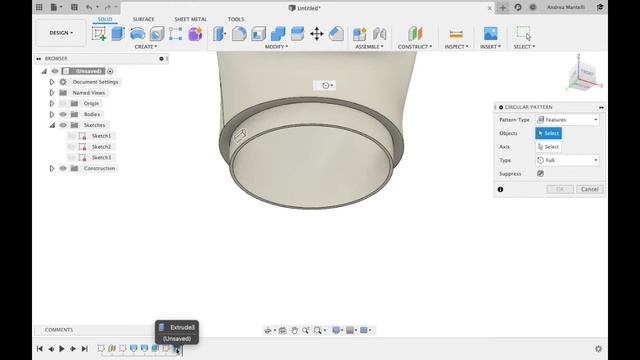Expand the Bodies folder
The image size is (640, 360).
52,114
